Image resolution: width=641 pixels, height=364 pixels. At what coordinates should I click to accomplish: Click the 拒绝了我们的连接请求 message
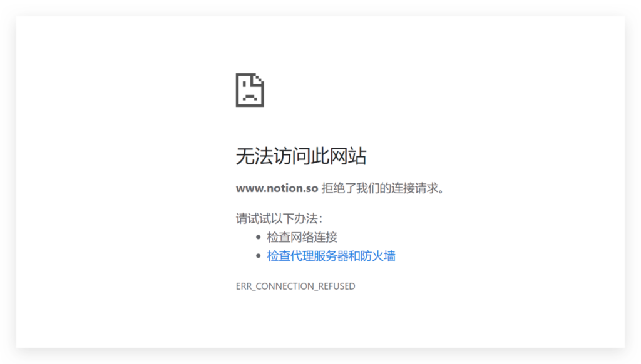pyautogui.click(x=382, y=188)
